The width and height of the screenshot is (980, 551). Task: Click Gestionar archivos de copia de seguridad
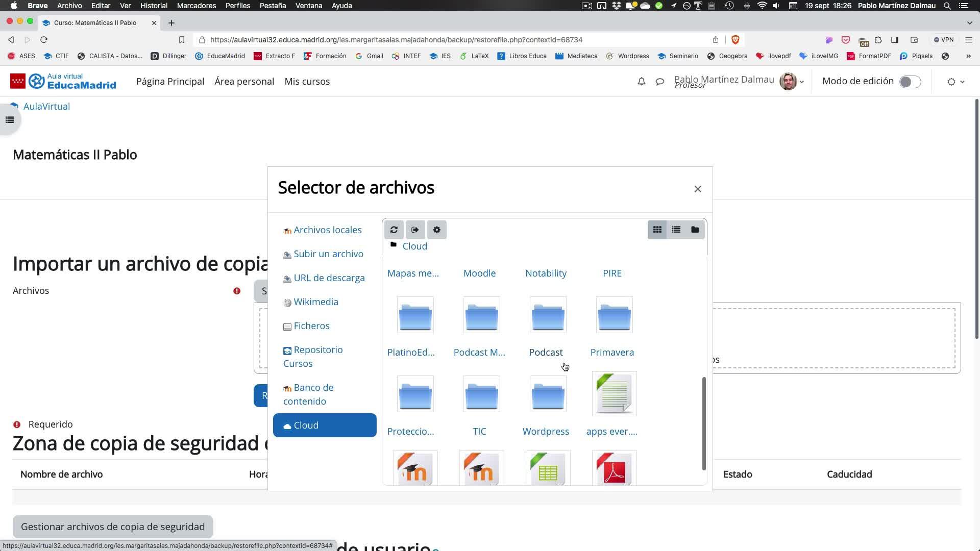113,527
